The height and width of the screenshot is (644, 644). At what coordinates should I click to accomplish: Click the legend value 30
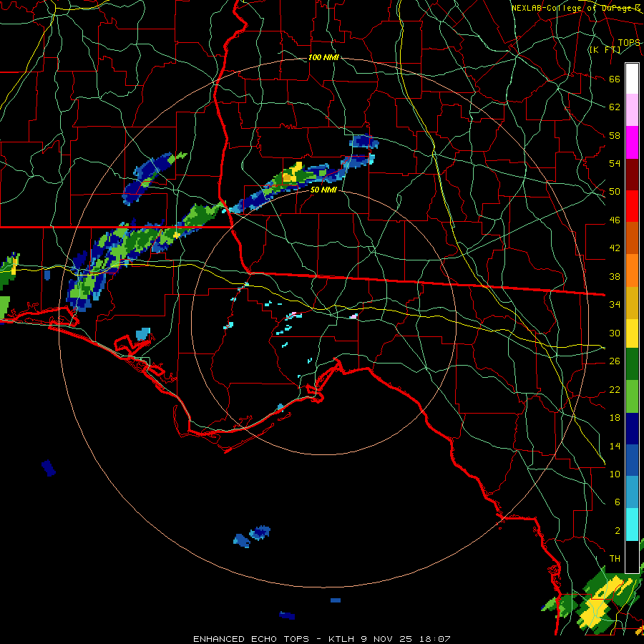[x=615, y=333]
